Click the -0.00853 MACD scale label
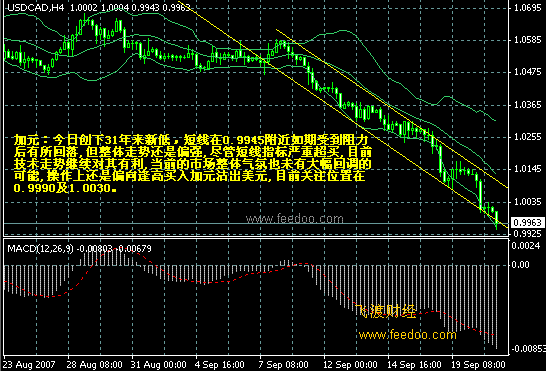Viewport: 546px width, 371px height. coord(526,349)
